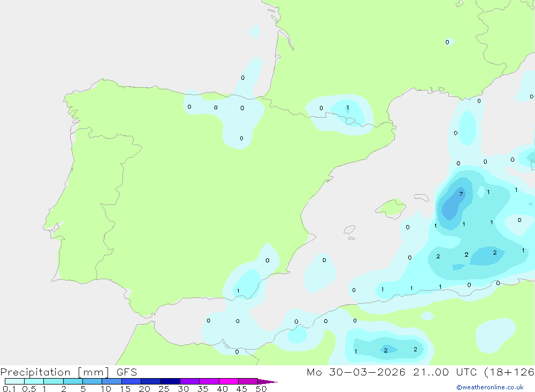Viewport: 535px width, 392px height.
Task: Select the 30–35 mm violet legend swatch
Action: point(189,381)
